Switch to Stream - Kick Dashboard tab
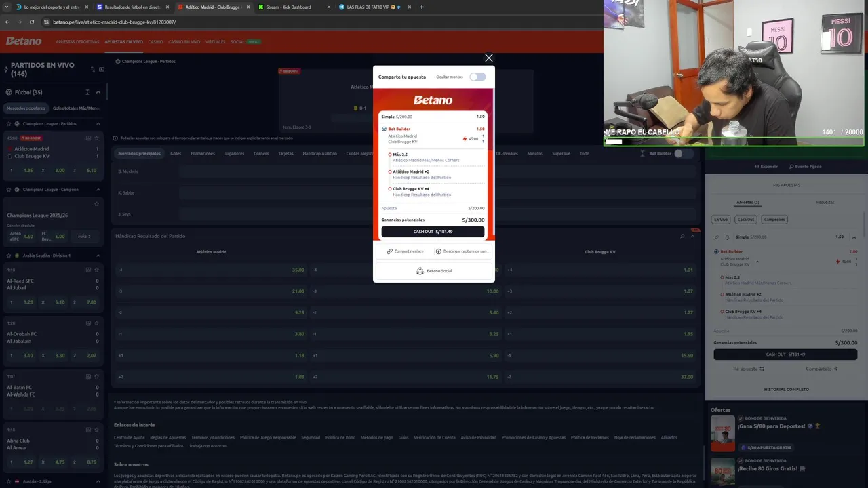 point(294,7)
